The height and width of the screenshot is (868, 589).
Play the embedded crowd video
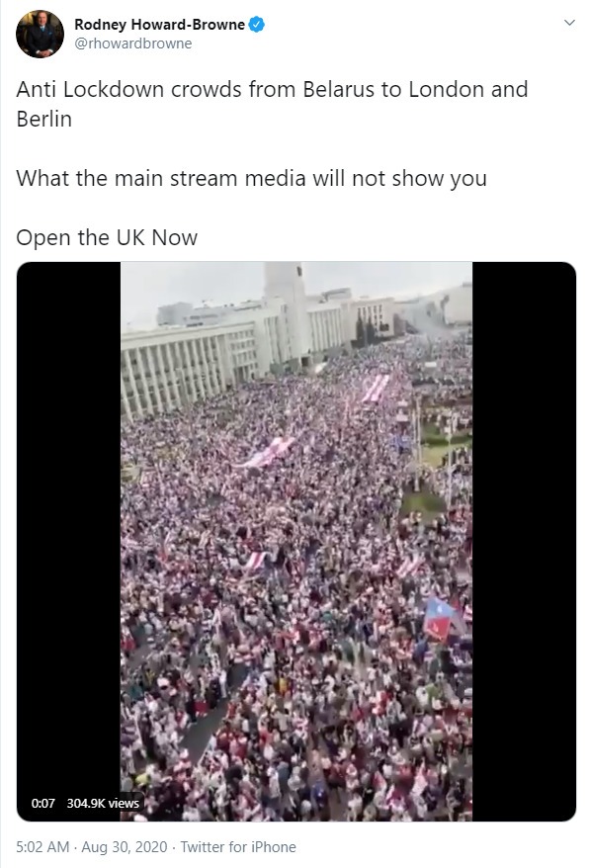(296, 542)
